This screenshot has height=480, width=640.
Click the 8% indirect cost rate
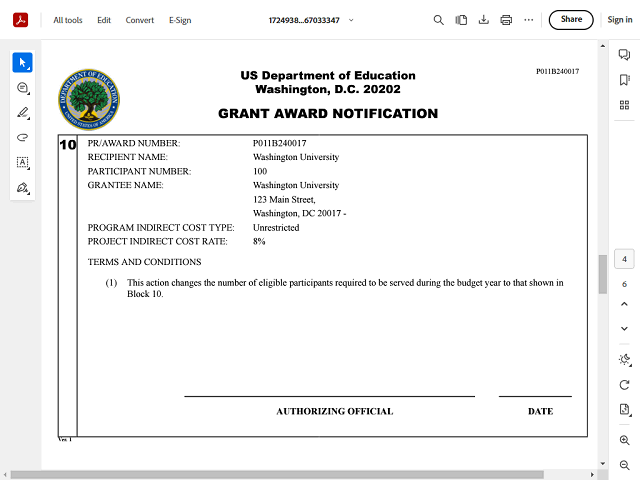coord(259,241)
